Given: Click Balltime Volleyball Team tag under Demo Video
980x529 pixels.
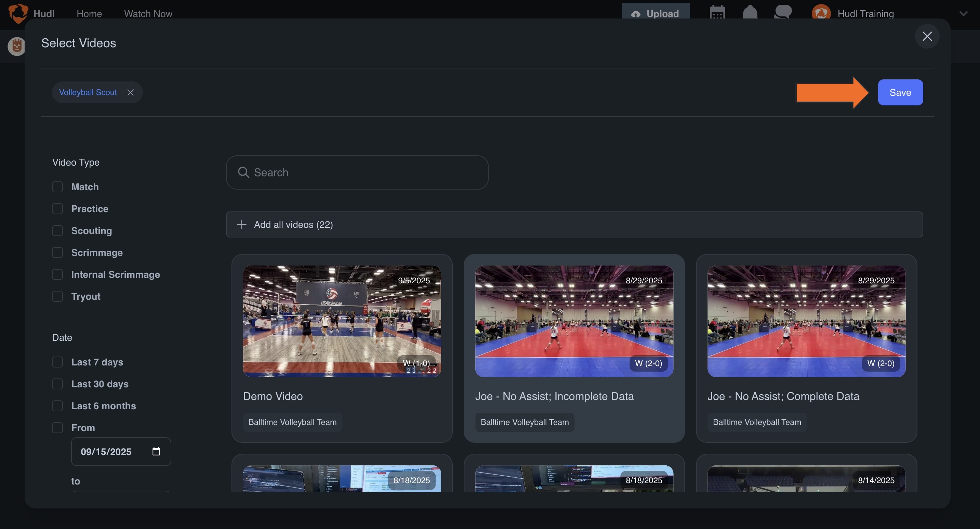Looking at the screenshot, I should [x=293, y=422].
